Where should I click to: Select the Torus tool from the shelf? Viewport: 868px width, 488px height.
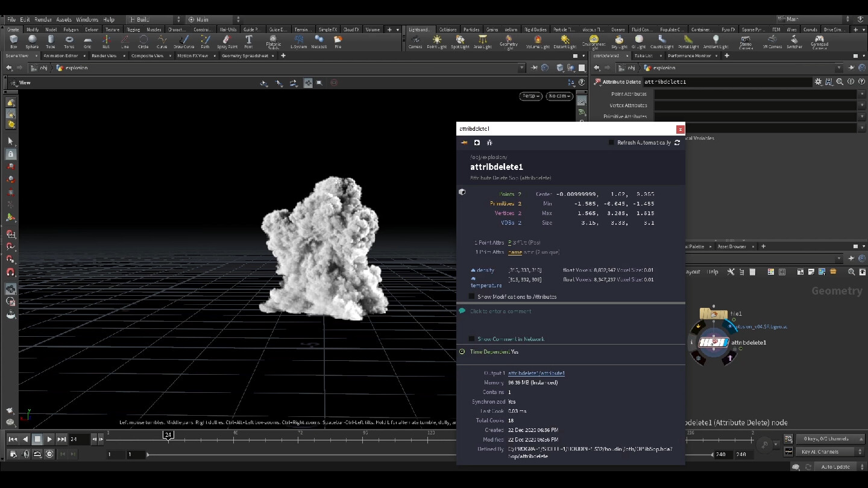pyautogui.click(x=68, y=40)
